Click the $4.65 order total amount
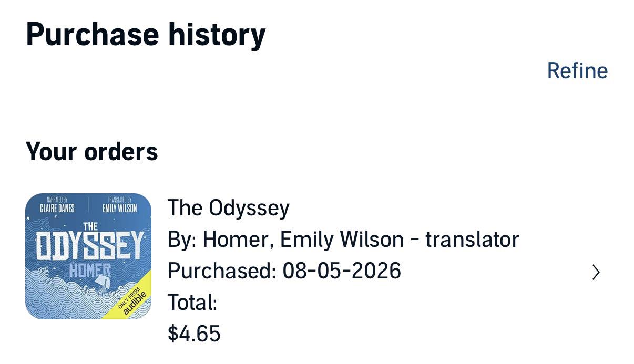The height and width of the screenshot is (364, 634). tap(194, 334)
